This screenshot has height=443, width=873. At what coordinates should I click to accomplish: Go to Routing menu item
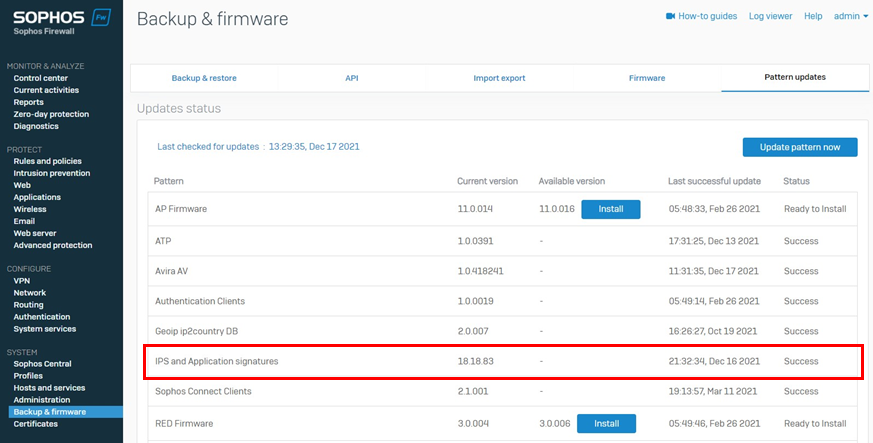tap(28, 304)
